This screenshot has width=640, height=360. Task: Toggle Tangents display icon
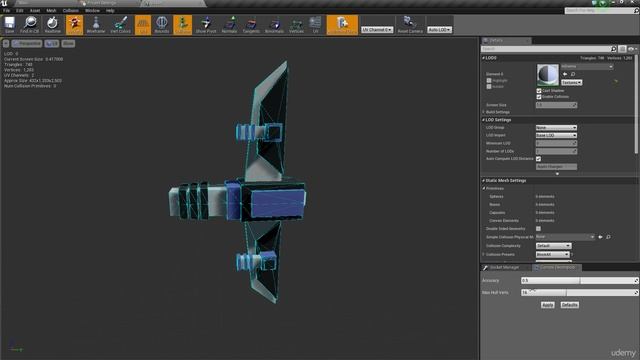pos(251,24)
